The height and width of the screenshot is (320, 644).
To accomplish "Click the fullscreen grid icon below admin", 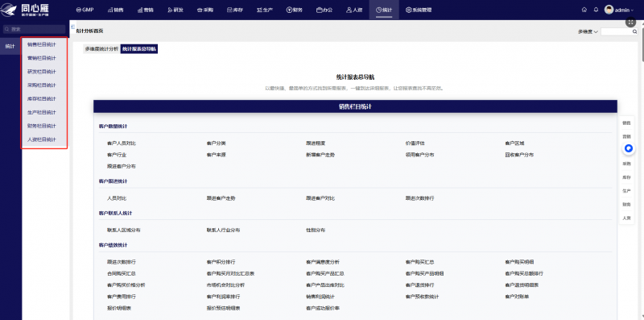I will point(630,23).
